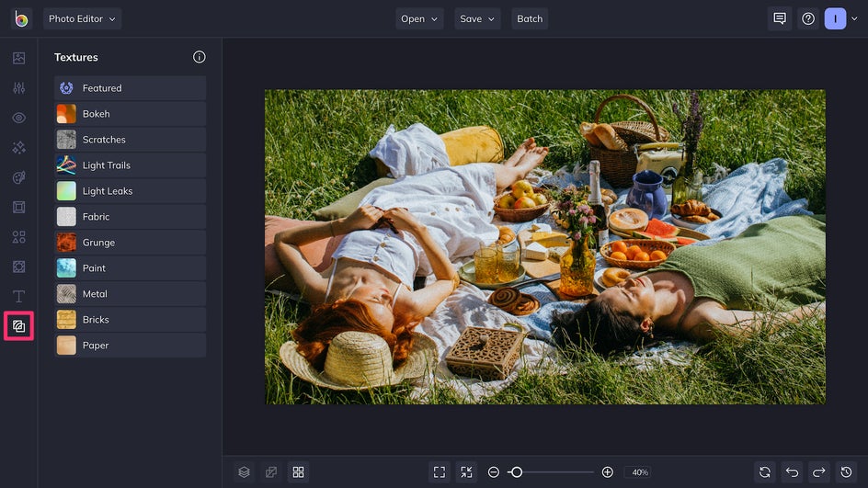Select the Paint textures category

(130, 268)
